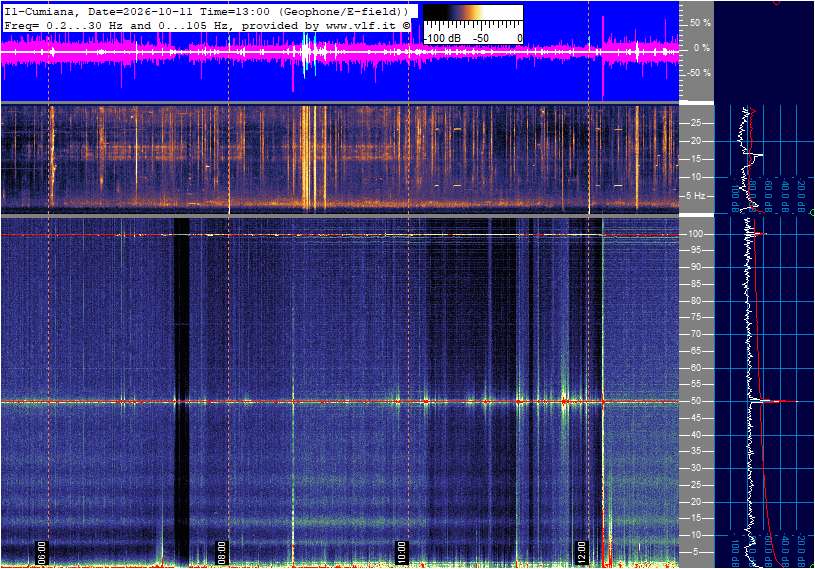Click the "www.vlf.it" address in the header
This screenshot has width=815, height=569.
coord(362,25)
